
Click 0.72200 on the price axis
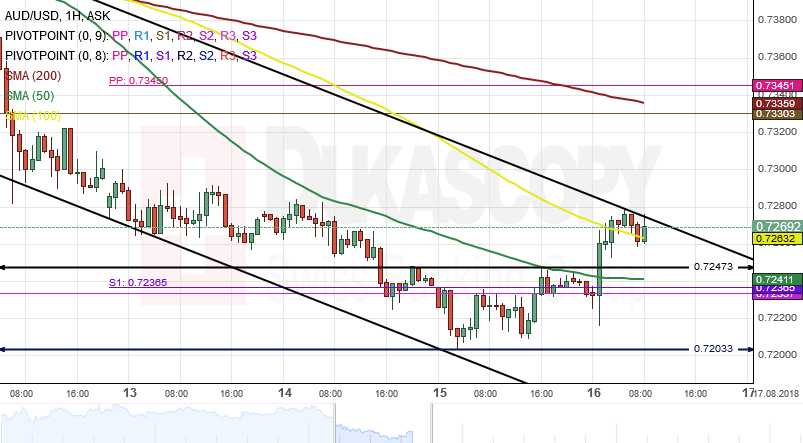pos(777,318)
